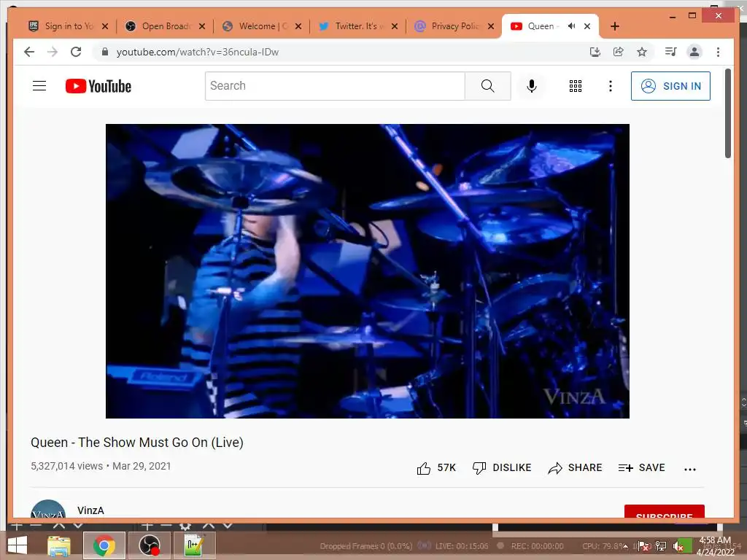This screenshot has width=747, height=560.
Task: Click the VinzA channel avatar
Action: pyautogui.click(x=48, y=508)
